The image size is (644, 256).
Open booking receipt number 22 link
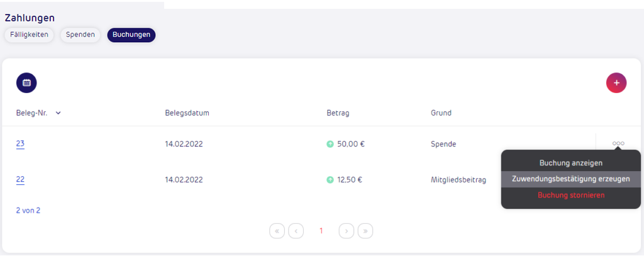click(20, 179)
